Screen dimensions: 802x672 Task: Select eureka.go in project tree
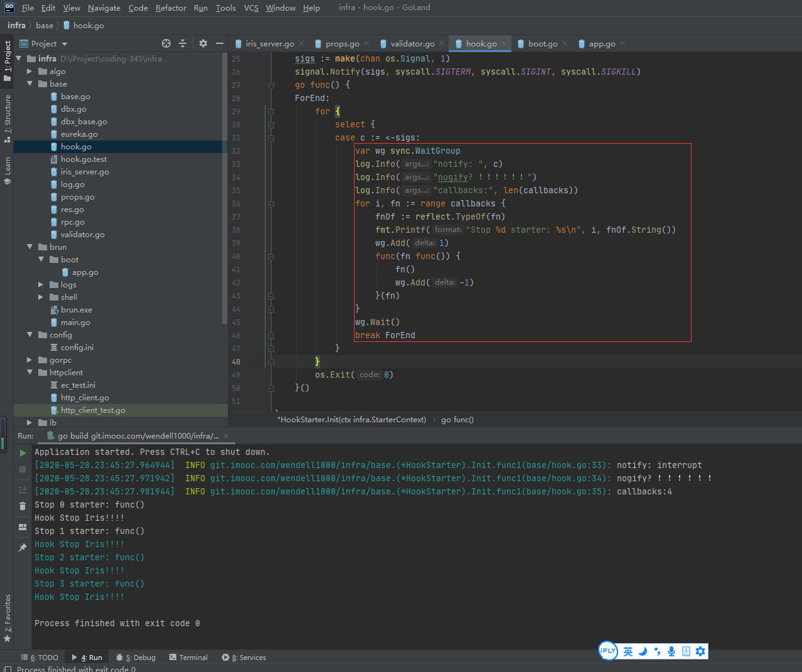pos(79,134)
